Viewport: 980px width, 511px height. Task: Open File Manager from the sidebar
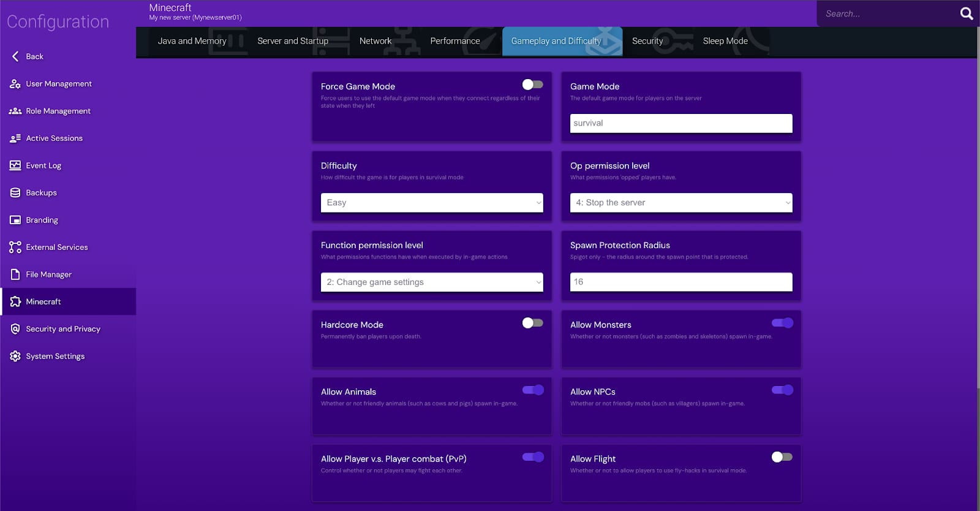click(x=48, y=274)
